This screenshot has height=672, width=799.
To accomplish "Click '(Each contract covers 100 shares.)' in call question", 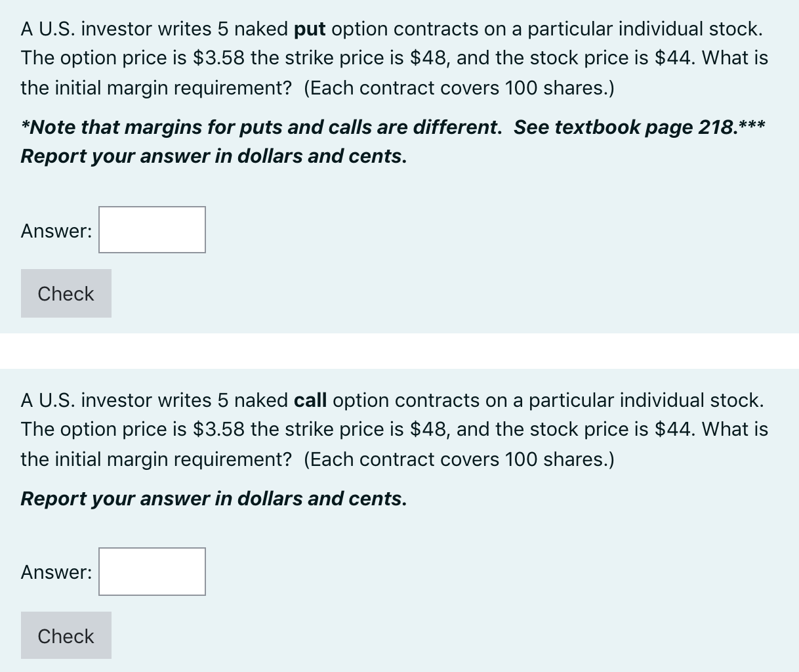I will pyautogui.click(x=459, y=459).
